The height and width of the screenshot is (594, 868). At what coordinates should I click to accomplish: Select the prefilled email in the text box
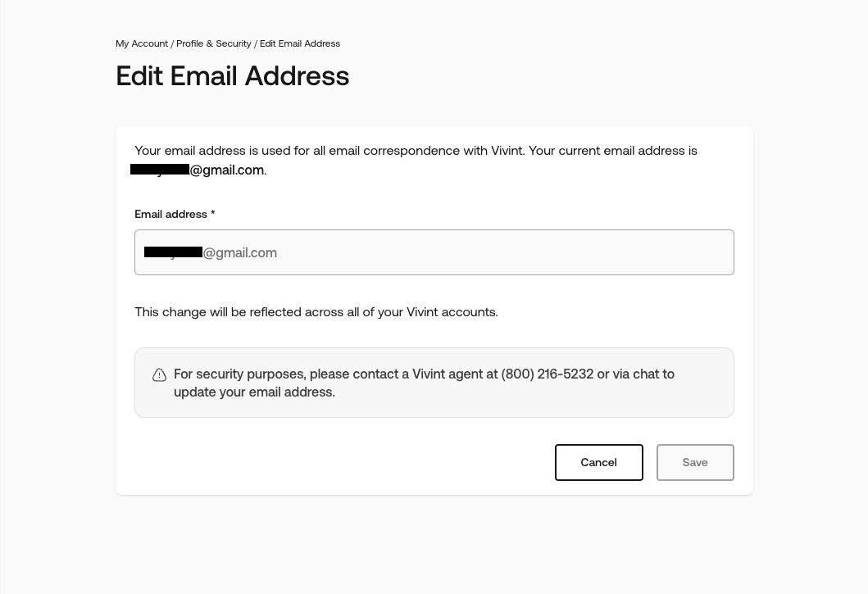[x=211, y=252]
